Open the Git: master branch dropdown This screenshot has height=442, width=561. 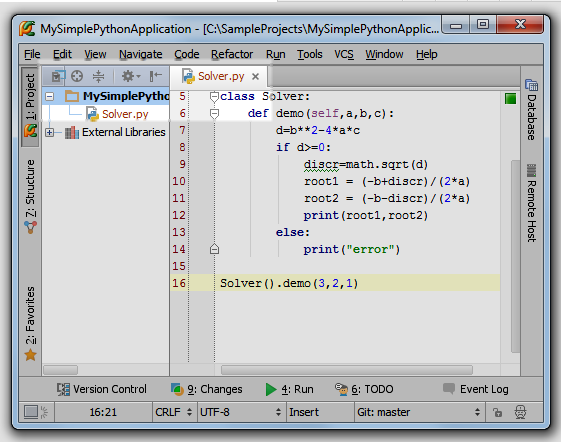[419, 412]
